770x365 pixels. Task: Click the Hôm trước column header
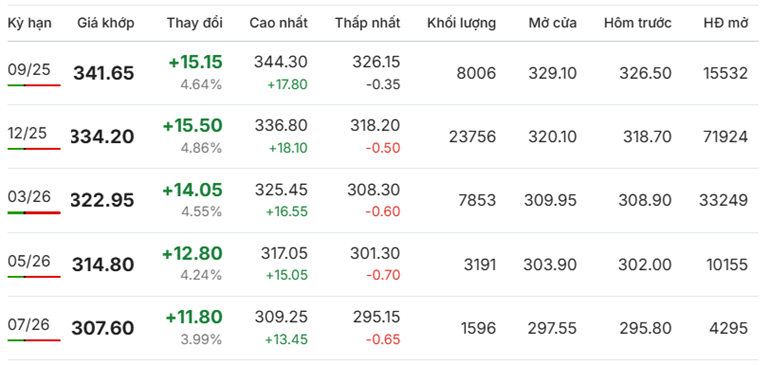(638, 23)
